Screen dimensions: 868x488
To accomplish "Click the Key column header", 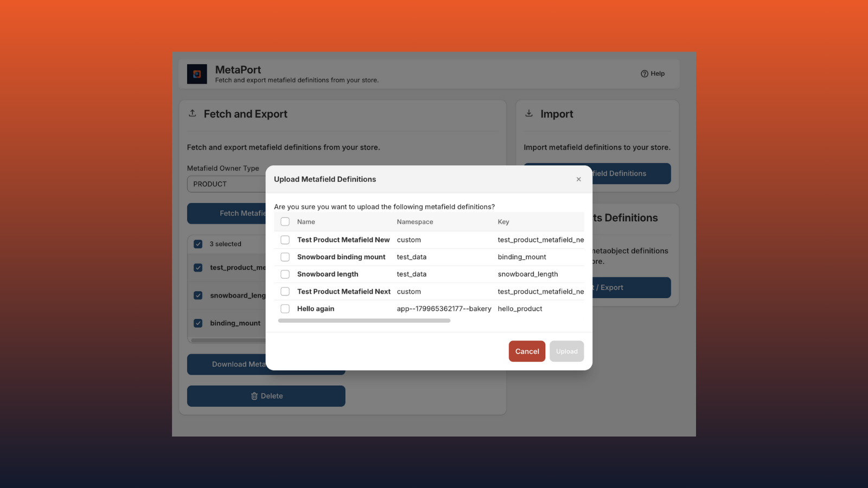I will [503, 222].
